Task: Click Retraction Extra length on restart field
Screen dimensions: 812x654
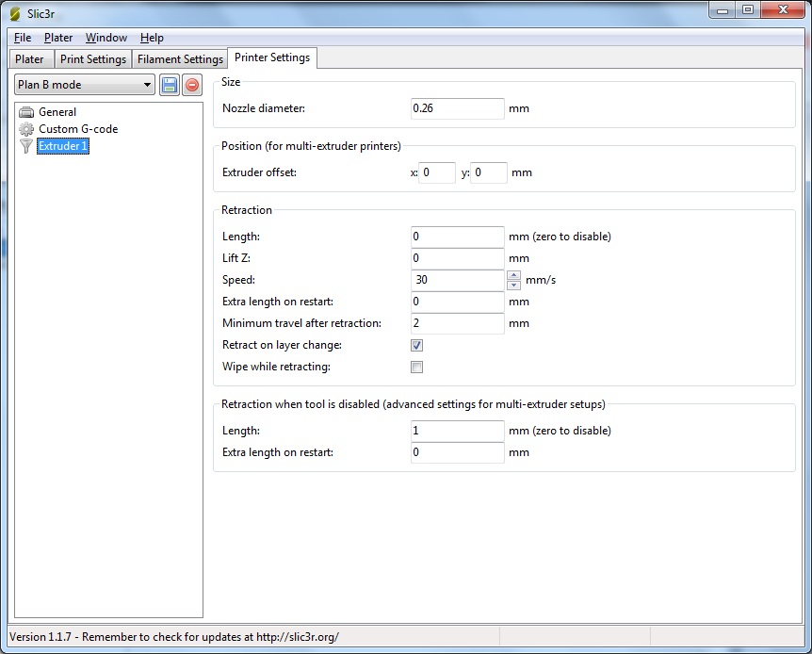Action: point(457,302)
